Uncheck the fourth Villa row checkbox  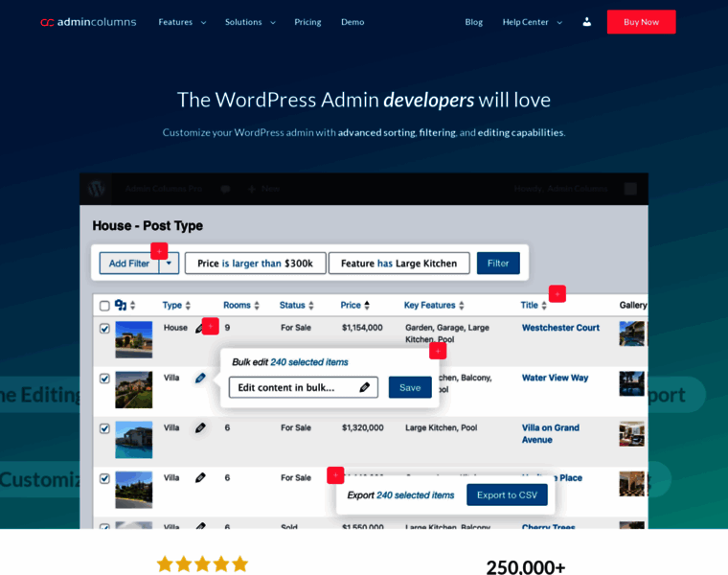click(x=104, y=478)
